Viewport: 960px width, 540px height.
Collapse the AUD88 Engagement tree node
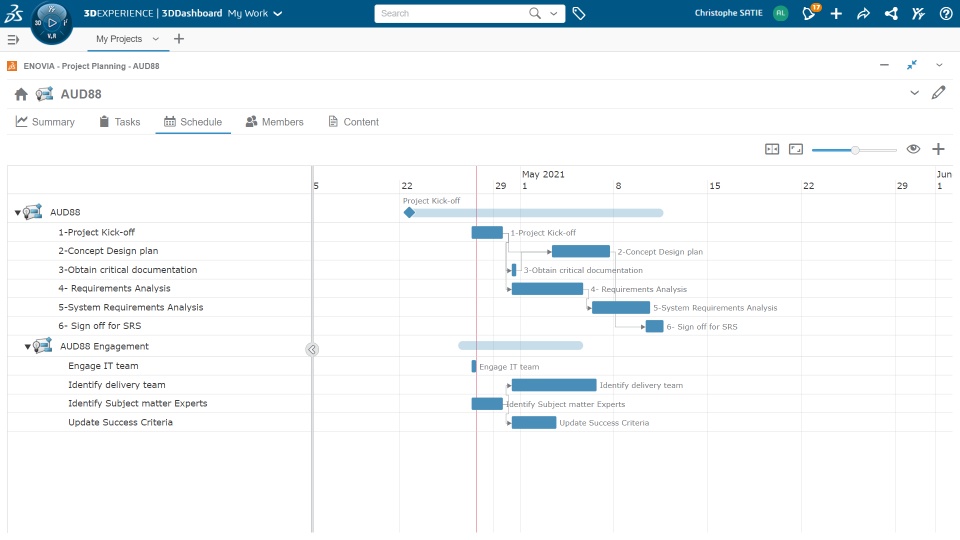point(28,347)
